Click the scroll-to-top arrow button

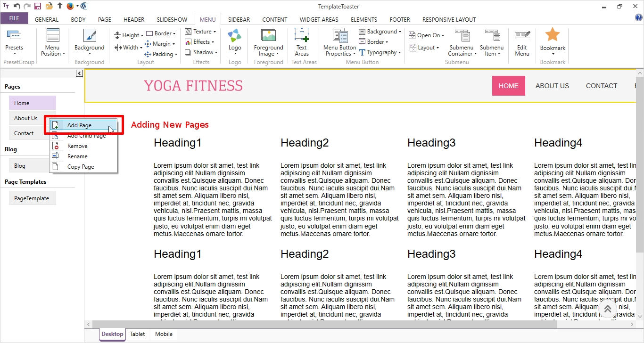point(607,309)
